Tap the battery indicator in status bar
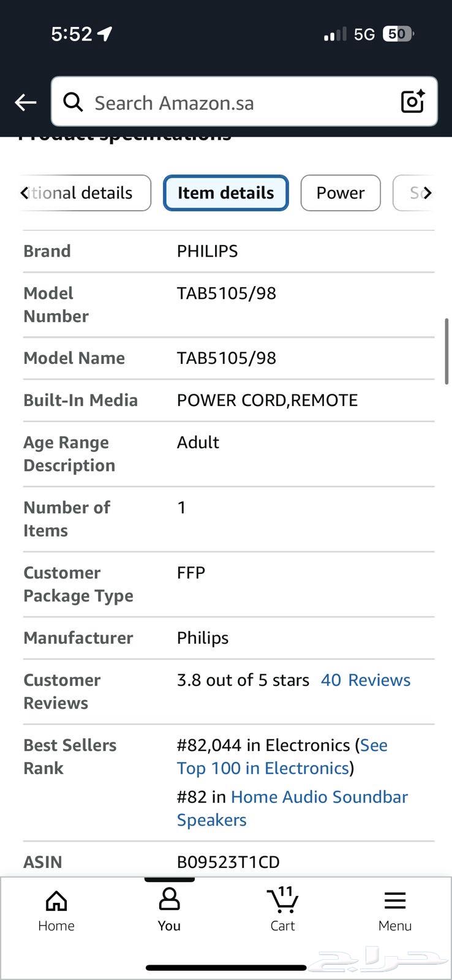This screenshot has height=980, width=452. pos(398,34)
